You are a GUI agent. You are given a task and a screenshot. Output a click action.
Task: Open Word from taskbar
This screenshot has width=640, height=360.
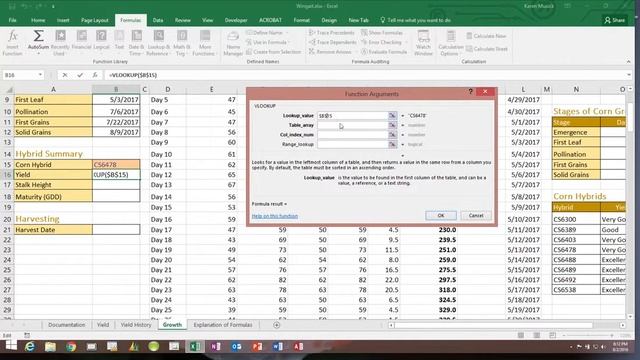tap(278, 347)
